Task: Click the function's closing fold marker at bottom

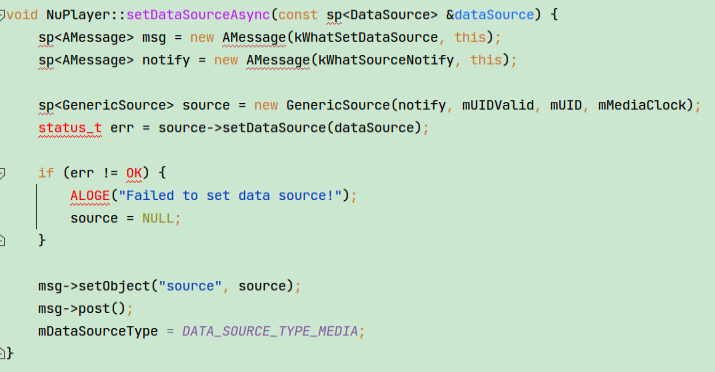Action: pyautogui.click(x=2, y=353)
